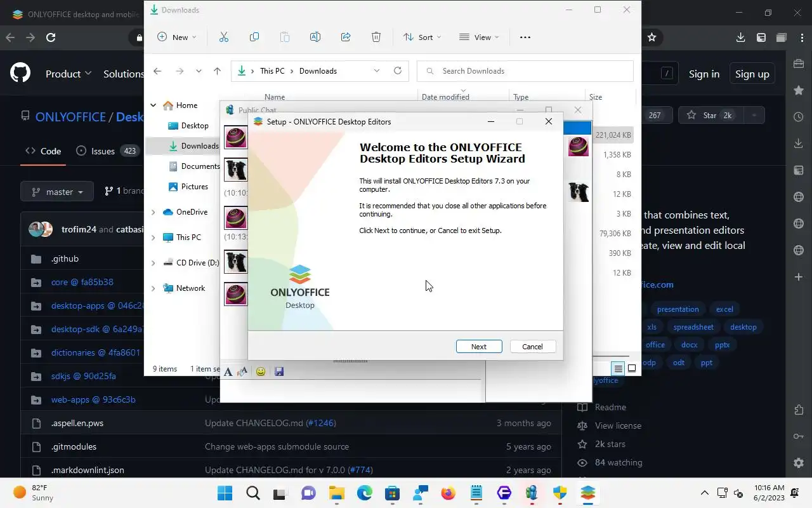Click Sign up button on GitHub
Screen dimensions: 812x508
click(x=752, y=74)
